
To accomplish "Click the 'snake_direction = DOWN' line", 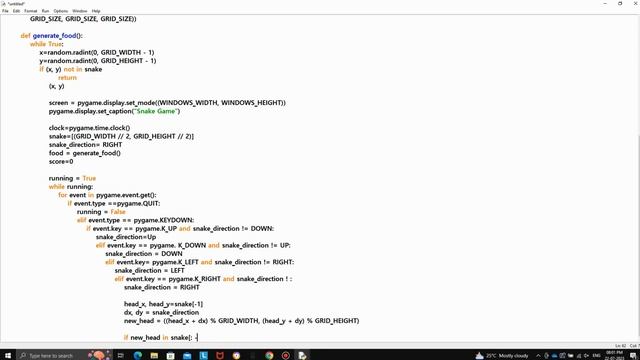I will click(x=144, y=253).
